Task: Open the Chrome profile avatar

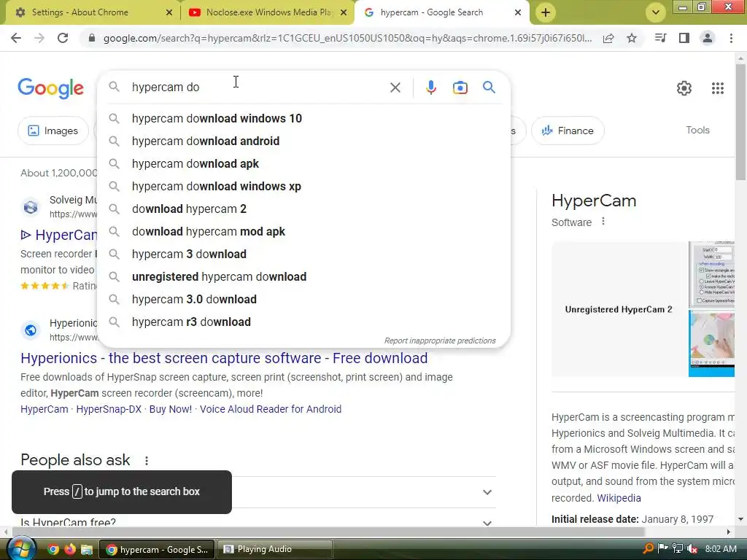Action: coord(708,38)
